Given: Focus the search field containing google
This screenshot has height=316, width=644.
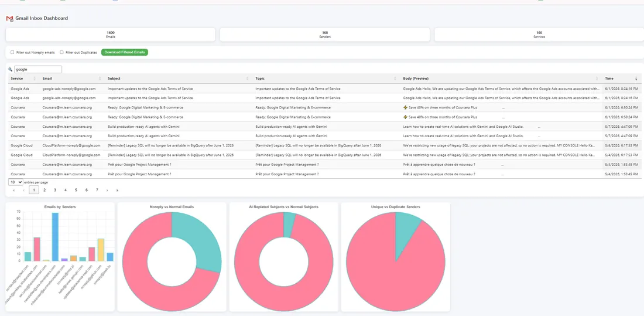Looking at the screenshot, I should pyautogui.click(x=38, y=70).
